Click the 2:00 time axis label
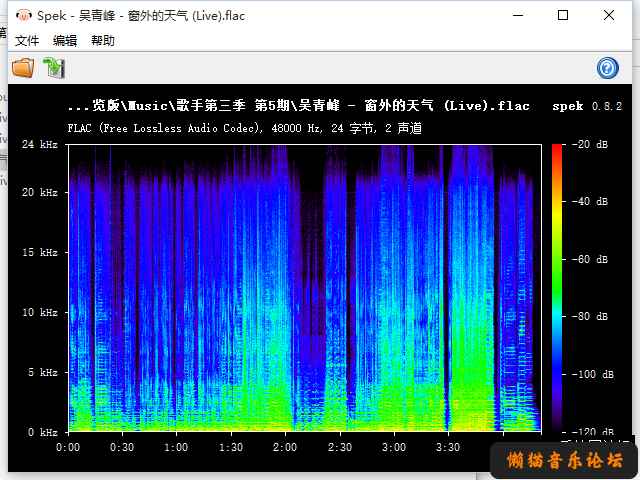The image size is (640, 480). (285, 447)
